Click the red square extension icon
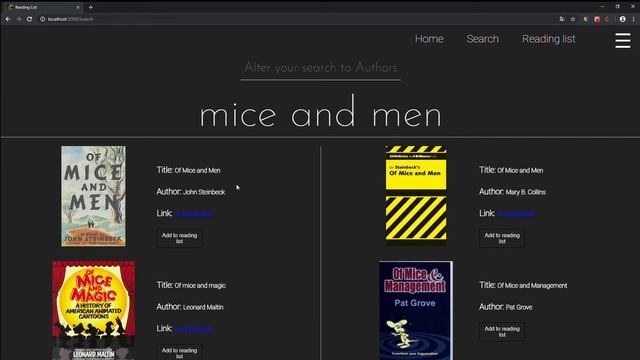The width and height of the screenshot is (640, 360). click(597, 19)
